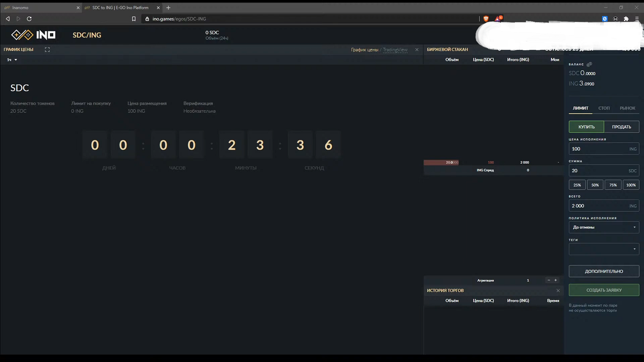The height and width of the screenshot is (362, 644).
Task: Reload the page with the refresh icon
Action: tap(29, 19)
